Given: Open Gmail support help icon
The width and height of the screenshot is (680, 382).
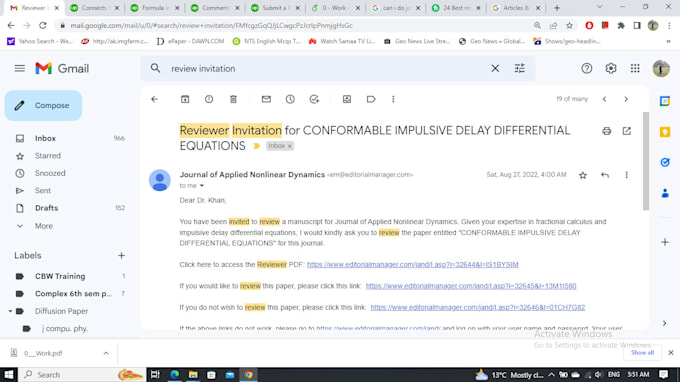Looking at the screenshot, I should 587,69.
